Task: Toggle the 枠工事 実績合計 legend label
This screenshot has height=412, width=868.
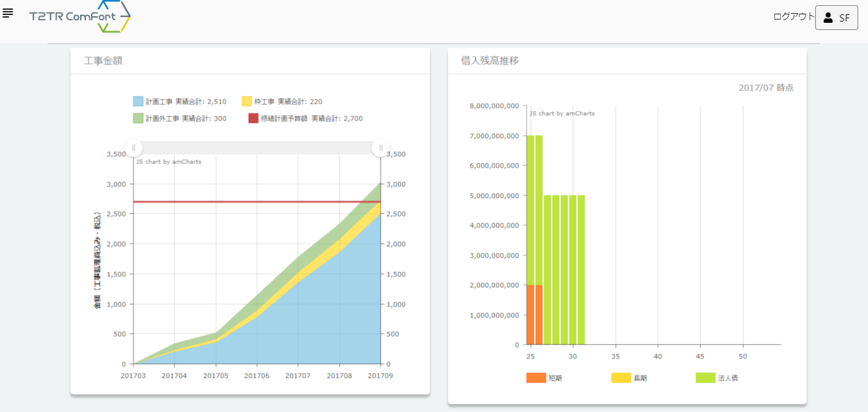Action: coord(288,102)
